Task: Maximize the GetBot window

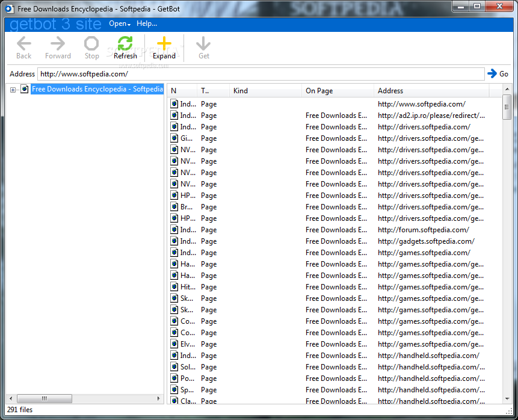Action: click(476, 6)
